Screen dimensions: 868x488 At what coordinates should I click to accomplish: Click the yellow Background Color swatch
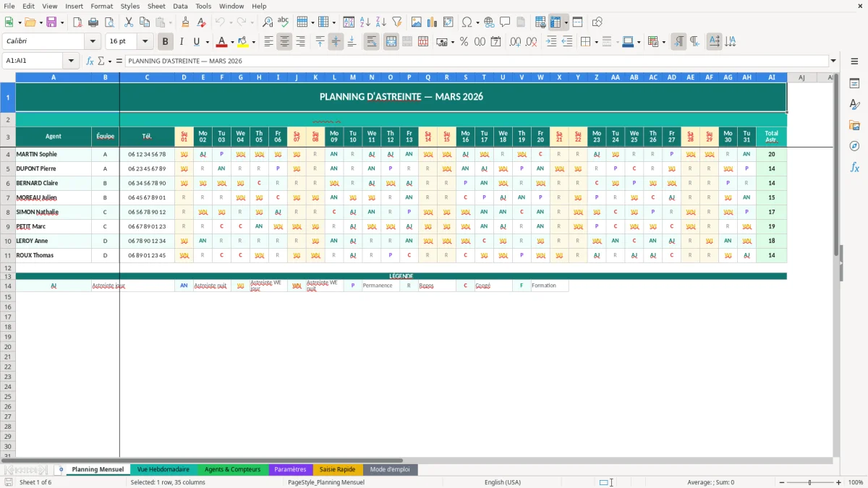pyautogui.click(x=243, y=42)
